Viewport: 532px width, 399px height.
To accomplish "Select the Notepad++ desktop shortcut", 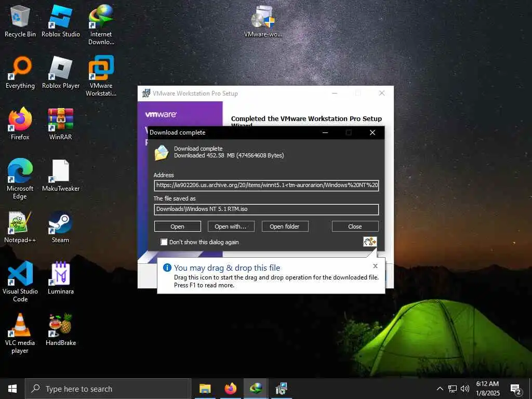I will point(20,227).
